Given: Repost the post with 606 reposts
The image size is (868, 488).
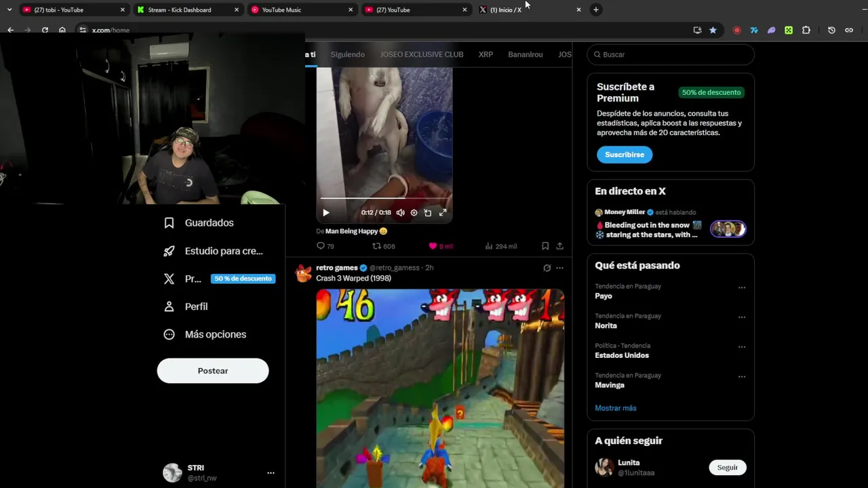Looking at the screenshot, I should [383, 246].
